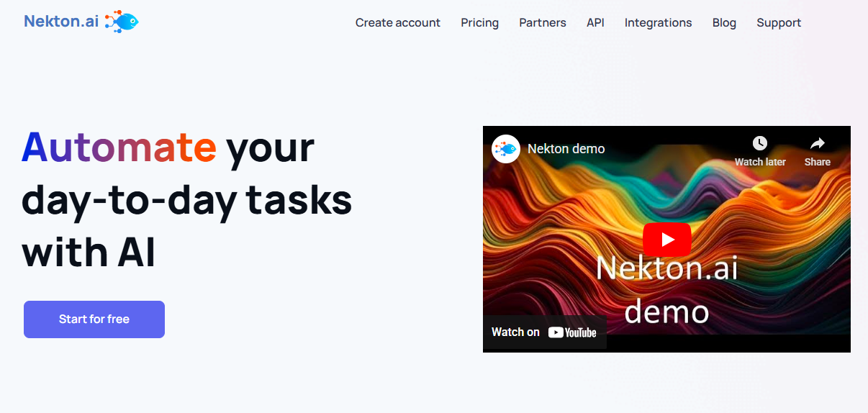The image size is (868, 413).
Task: Click the Watch later clock icon
Action: click(759, 144)
